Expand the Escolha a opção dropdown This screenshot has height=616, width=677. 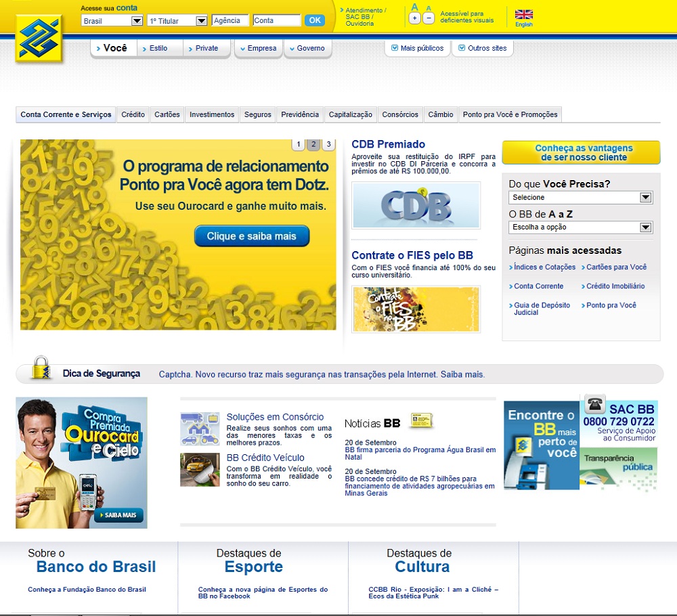[580, 227]
